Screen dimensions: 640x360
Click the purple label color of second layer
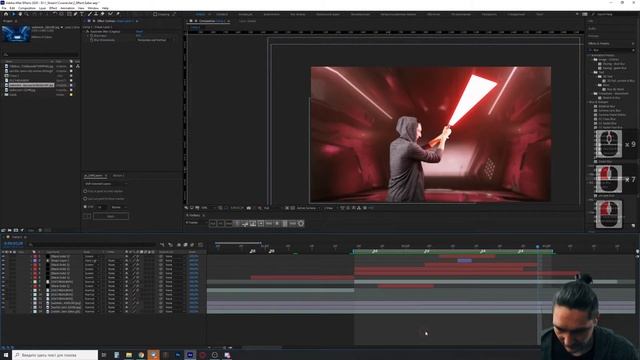[x=35, y=260]
